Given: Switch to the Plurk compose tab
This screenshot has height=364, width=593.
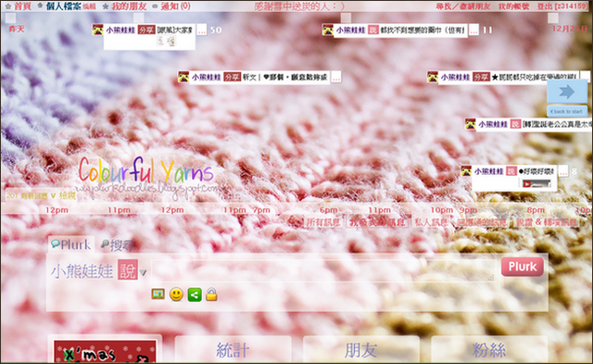Looking at the screenshot, I should coord(71,245).
